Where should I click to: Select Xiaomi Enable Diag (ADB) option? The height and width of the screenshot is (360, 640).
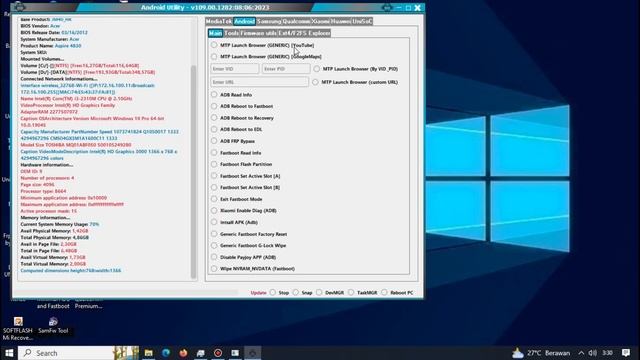click(214, 210)
